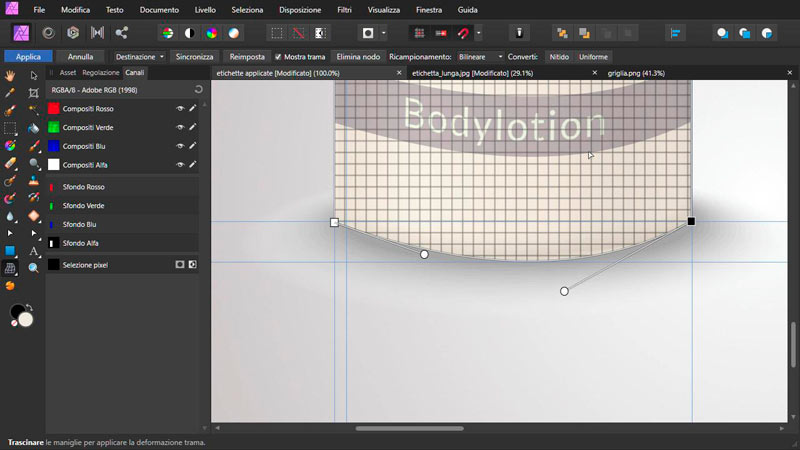Click the Sincronizza button
Viewport: 800px width, 450px height.
point(194,57)
